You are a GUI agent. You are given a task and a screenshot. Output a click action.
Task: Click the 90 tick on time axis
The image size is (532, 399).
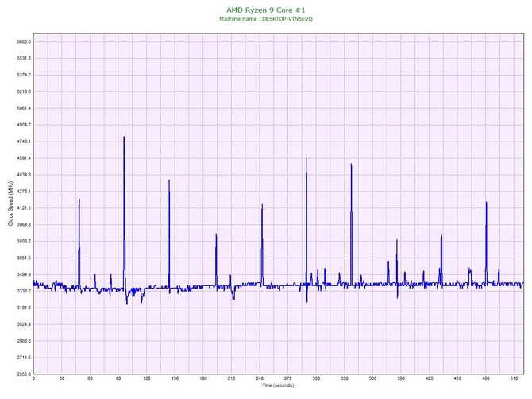point(118,378)
